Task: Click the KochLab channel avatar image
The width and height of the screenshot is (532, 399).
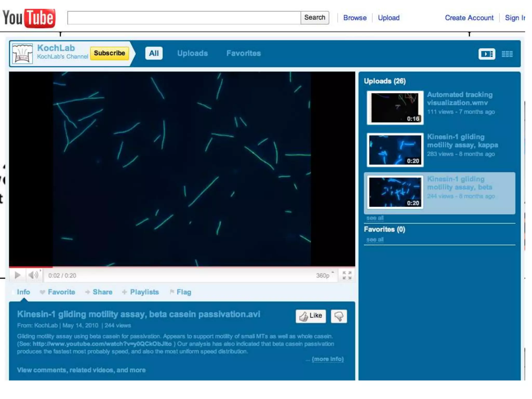Action: point(23,54)
